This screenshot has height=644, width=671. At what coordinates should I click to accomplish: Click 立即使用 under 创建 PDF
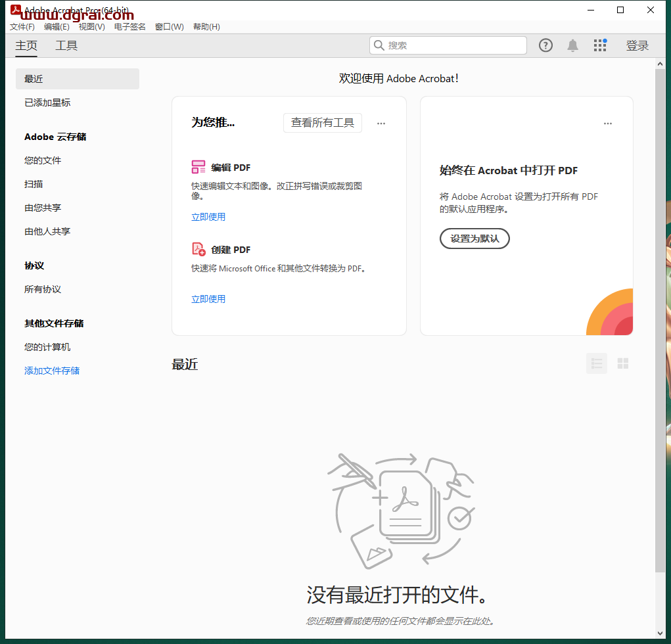tap(208, 299)
